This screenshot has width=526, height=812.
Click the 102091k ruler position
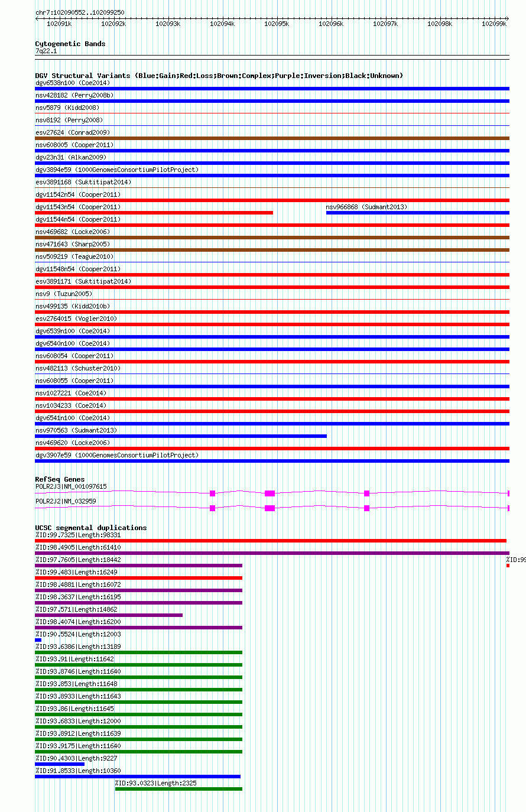[x=59, y=24]
